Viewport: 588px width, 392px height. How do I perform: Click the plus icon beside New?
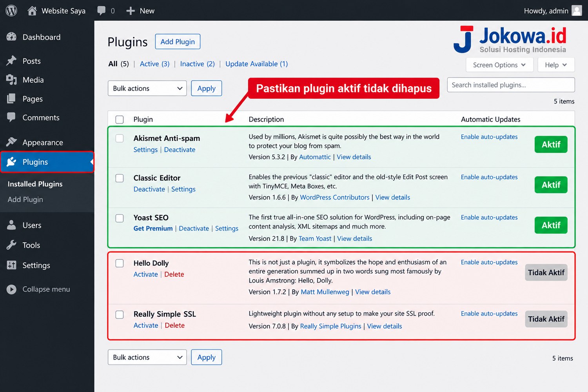(131, 11)
